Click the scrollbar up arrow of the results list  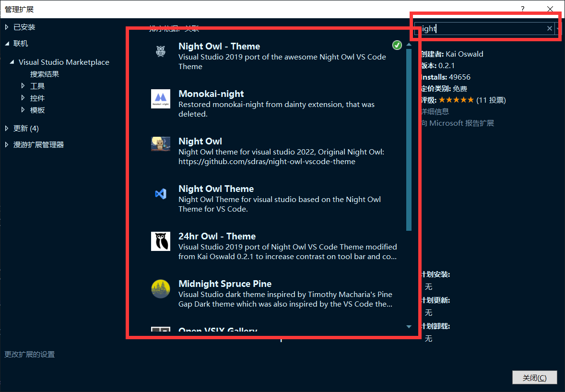[x=409, y=44]
